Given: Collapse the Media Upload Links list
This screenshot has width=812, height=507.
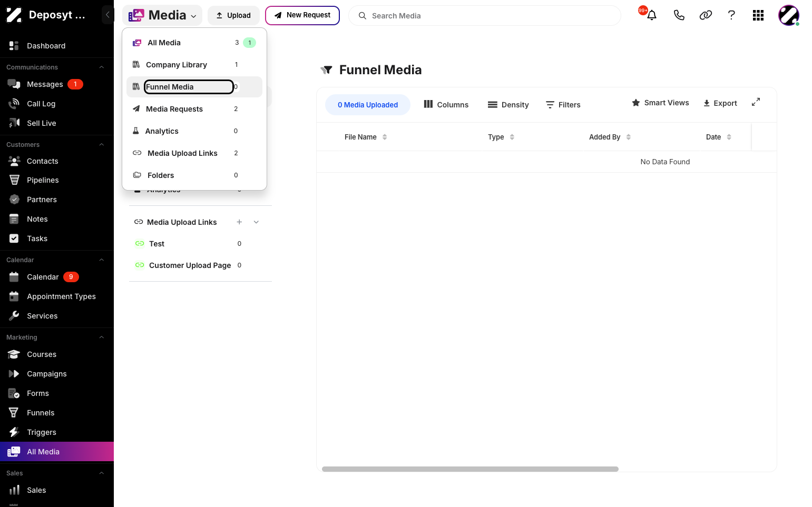Looking at the screenshot, I should 256,222.
